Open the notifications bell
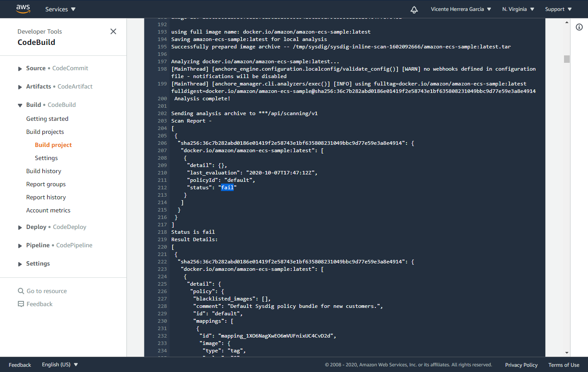 [414, 9]
